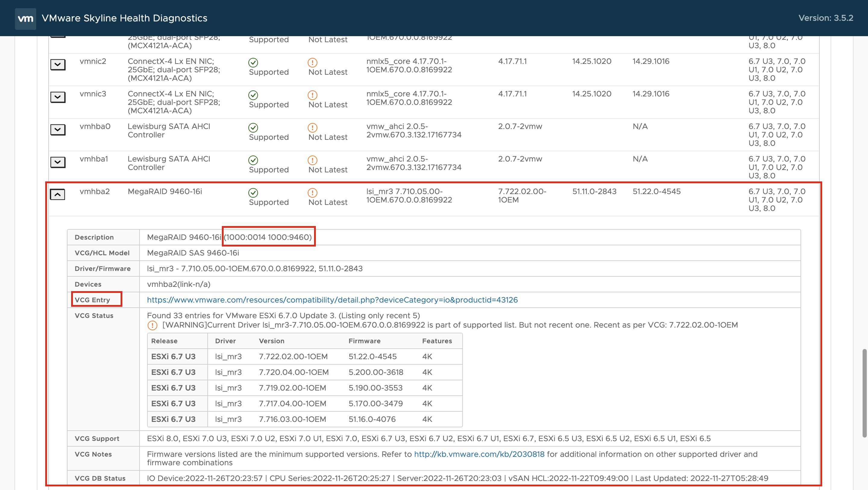
Task: Click the Version: 3.5.2 label
Action: [x=826, y=18]
